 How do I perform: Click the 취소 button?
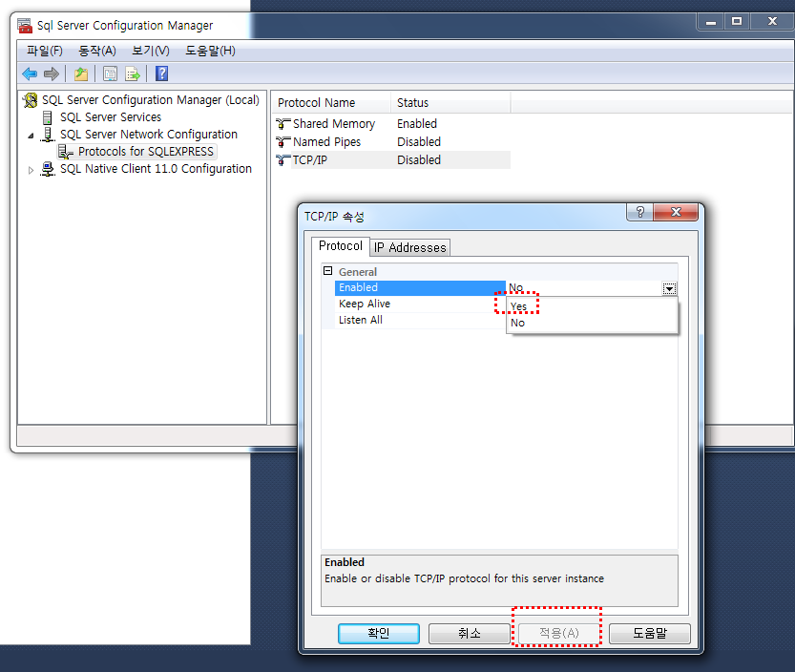coord(469,634)
